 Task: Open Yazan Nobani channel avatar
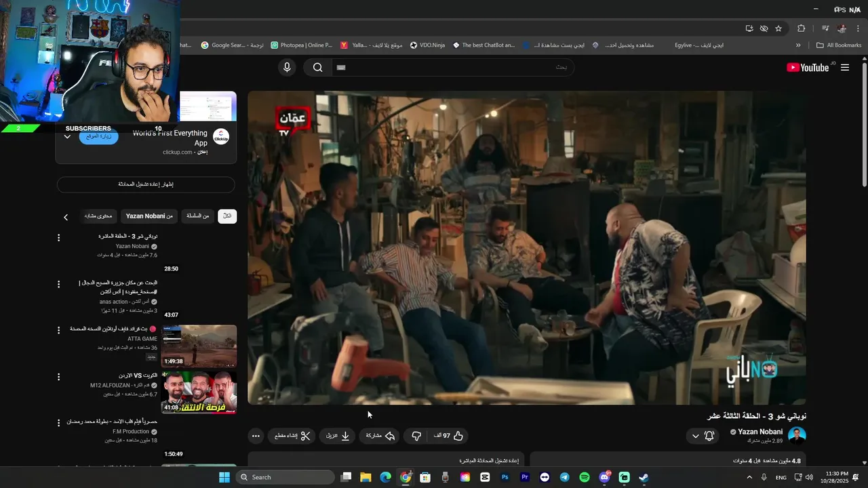click(797, 435)
